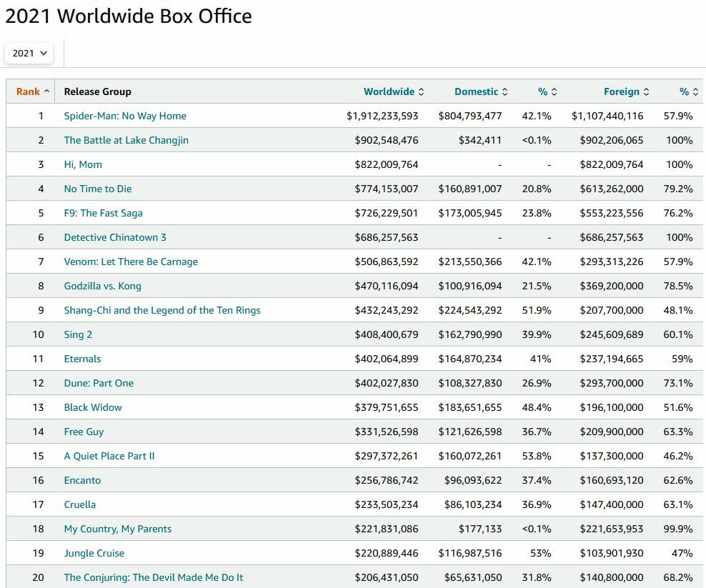Screen dimensions: 706x588
Task: Click the Release Group column header
Action: point(97,91)
